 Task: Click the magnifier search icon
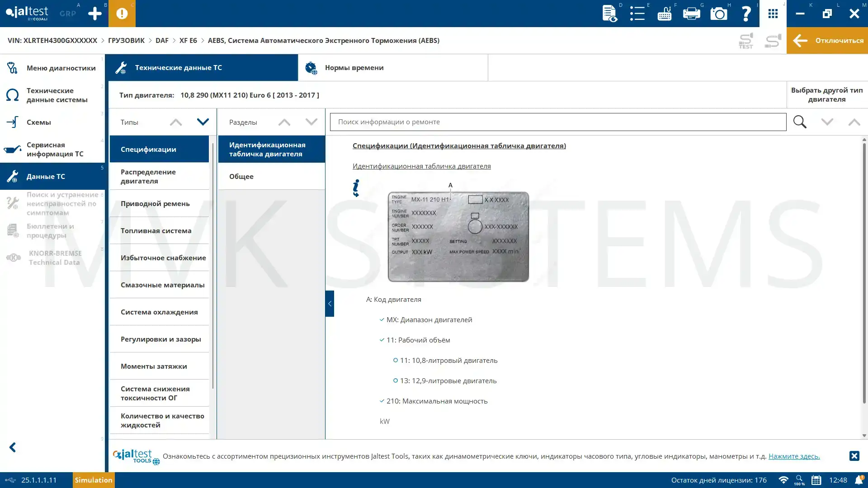click(x=800, y=122)
